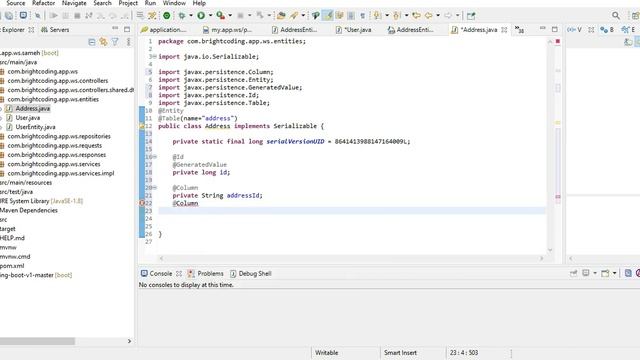The width and height of the screenshot is (640, 360).
Task: Click editor horizontal scrollbar right arrow
Action: [542, 258]
